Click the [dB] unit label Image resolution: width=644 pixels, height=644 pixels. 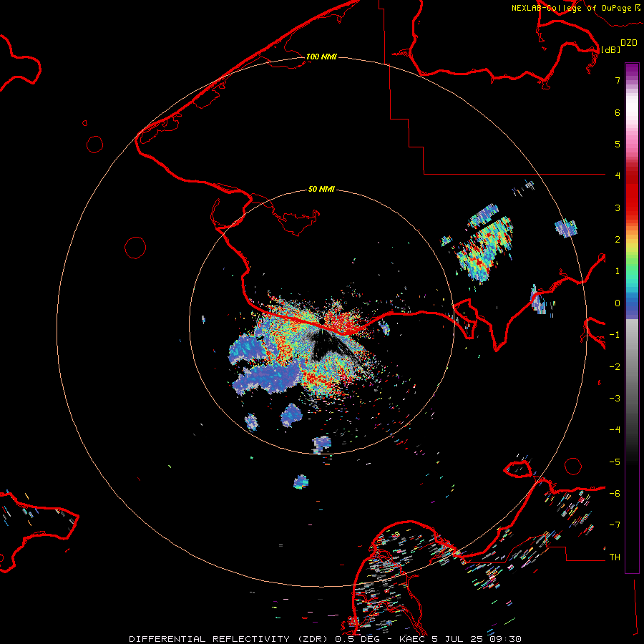[x=611, y=49]
